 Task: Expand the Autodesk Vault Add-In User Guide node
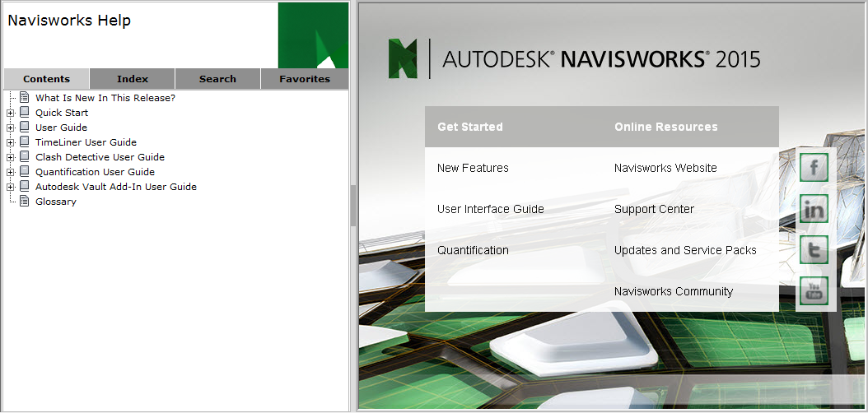(x=10, y=187)
